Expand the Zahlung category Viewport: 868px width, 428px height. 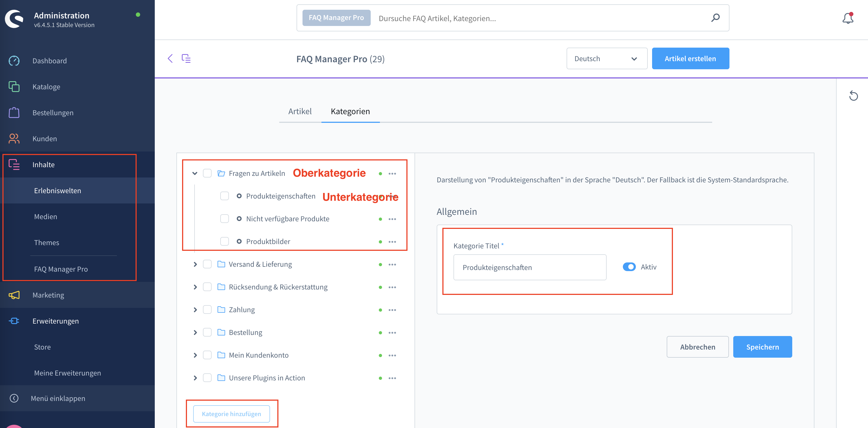coord(195,310)
